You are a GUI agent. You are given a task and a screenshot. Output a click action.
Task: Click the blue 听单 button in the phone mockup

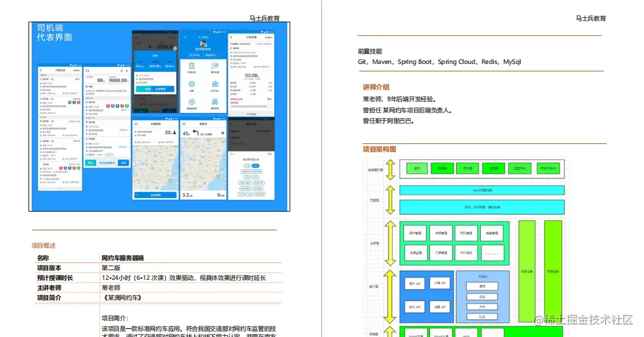pyautogui.click(x=123, y=163)
